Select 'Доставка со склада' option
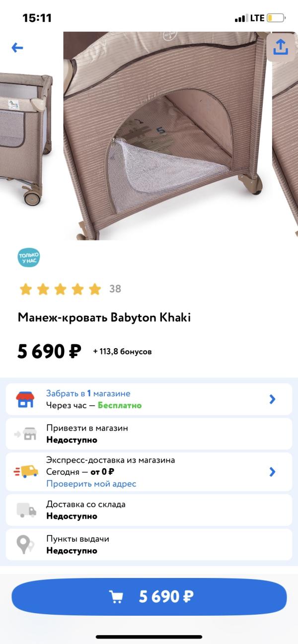298x644 pixels. [149, 510]
